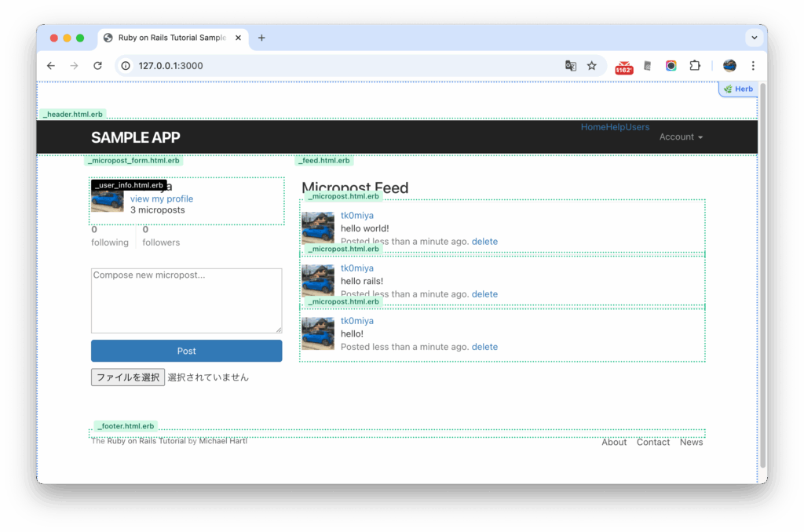This screenshot has height=532, width=804.
Task: Bookmark this page with the star icon
Action: pos(592,66)
